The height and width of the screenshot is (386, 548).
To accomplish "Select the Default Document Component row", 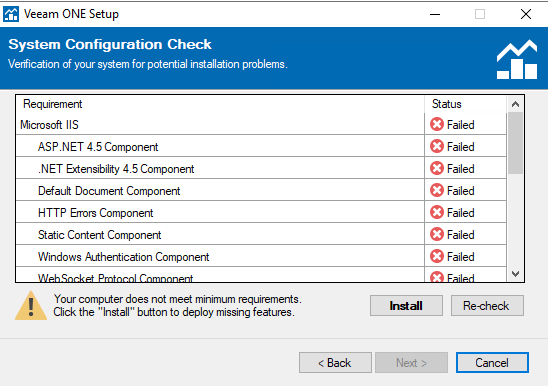I will tap(261, 191).
